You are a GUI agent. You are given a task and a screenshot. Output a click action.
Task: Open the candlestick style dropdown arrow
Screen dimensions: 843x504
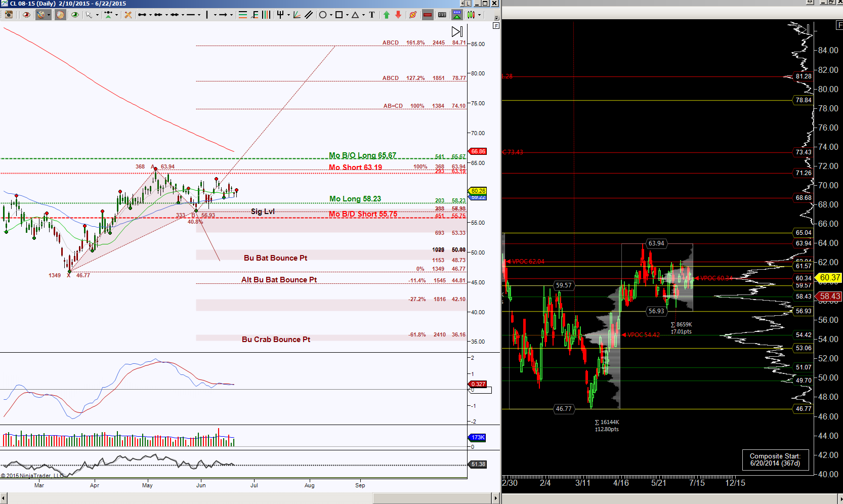[479, 15]
